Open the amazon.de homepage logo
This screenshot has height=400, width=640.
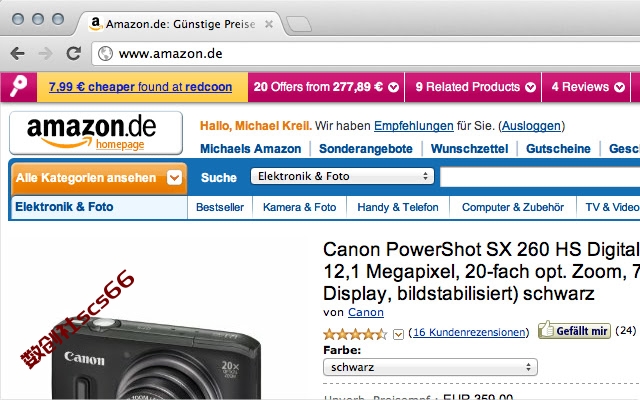pyautogui.click(x=96, y=133)
